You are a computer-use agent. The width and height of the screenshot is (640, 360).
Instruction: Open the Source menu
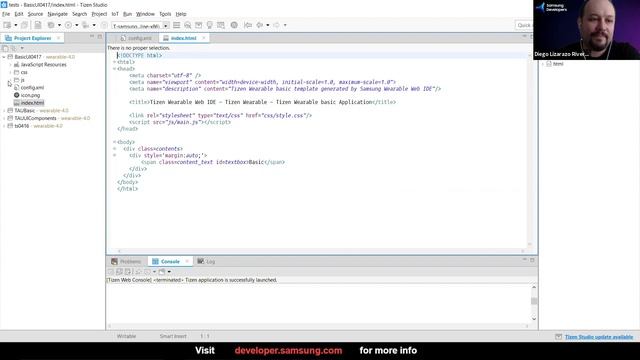(35, 14)
